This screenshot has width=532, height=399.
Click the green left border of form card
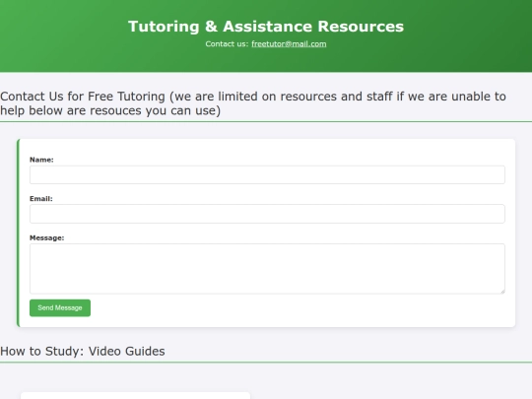(19, 233)
